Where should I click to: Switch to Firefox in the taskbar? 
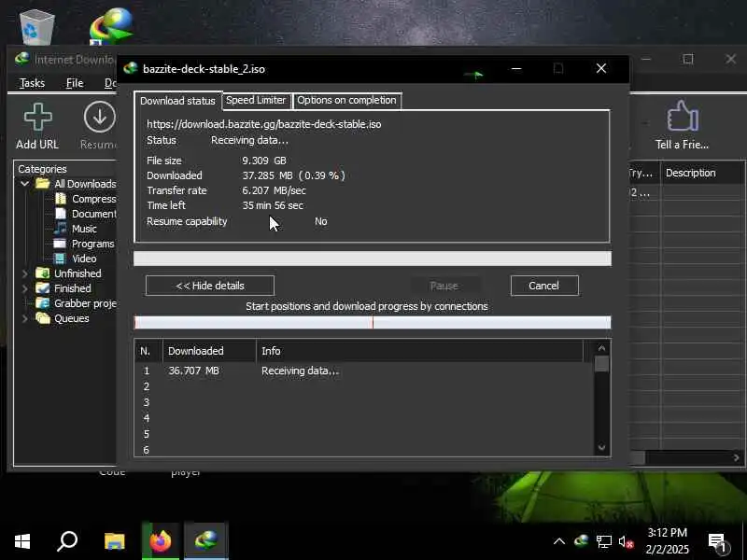pyautogui.click(x=160, y=541)
